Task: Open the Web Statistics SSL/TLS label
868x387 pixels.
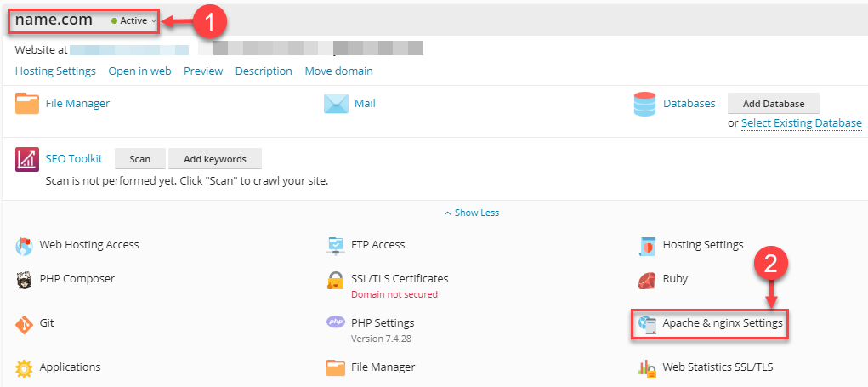Action: pyautogui.click(x=718, y=367)
